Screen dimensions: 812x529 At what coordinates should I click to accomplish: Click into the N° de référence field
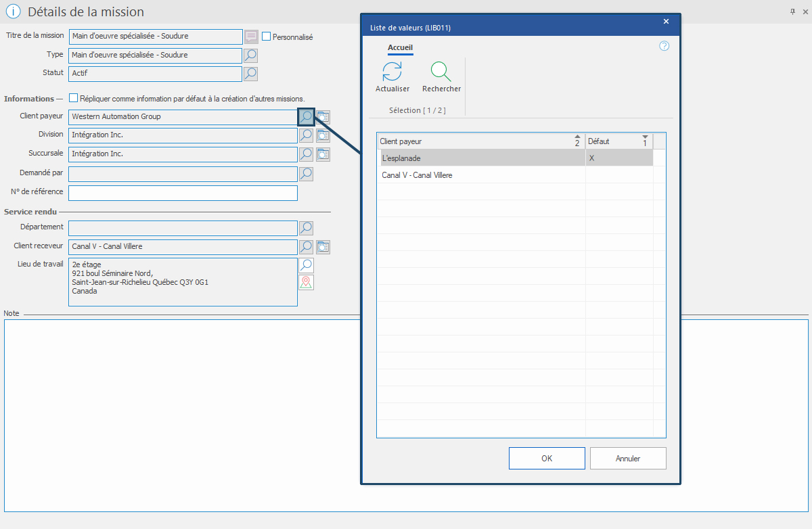coord(183,193)
